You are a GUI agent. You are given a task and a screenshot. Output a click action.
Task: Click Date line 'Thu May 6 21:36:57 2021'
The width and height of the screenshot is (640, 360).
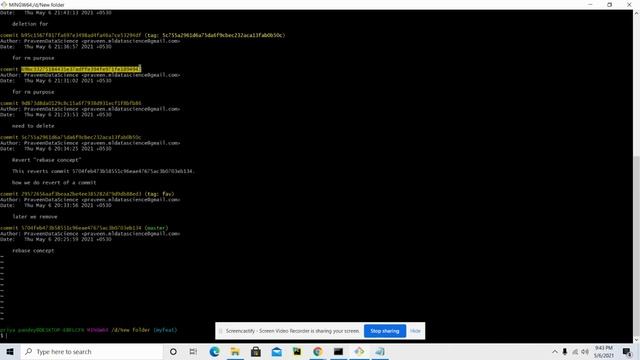pos(56,47)
